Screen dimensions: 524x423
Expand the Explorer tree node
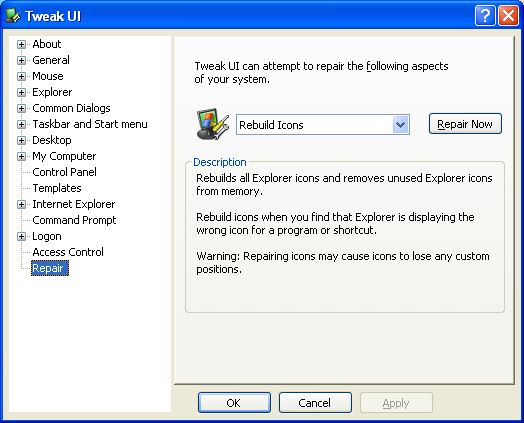coord(21,93)
